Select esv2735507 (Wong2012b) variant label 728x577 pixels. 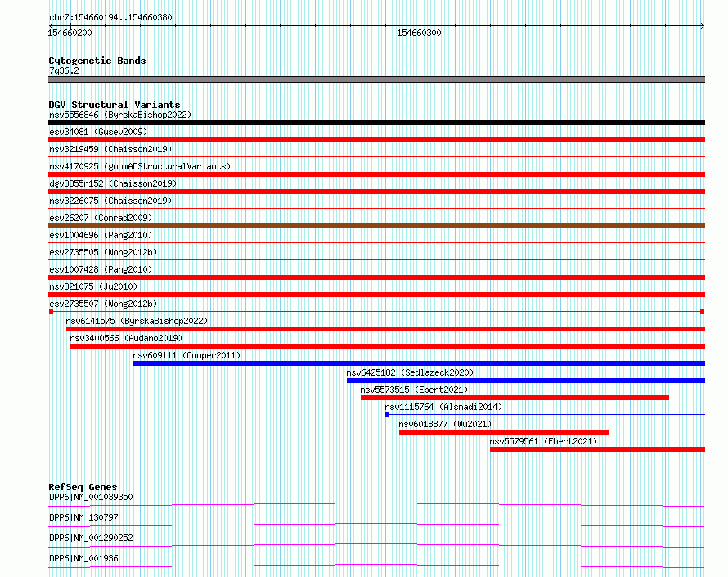pyautogui.click(x=103, y=304)
